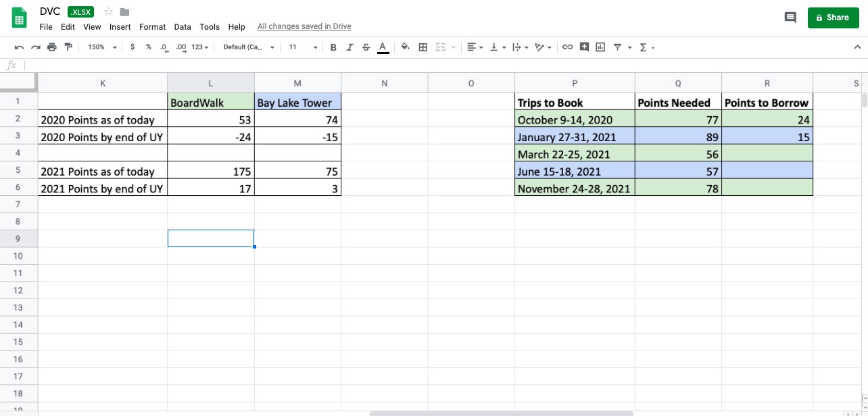Toggle bold formatting
This screenshot has height=416, width=868.
click(x=333, y=47)
